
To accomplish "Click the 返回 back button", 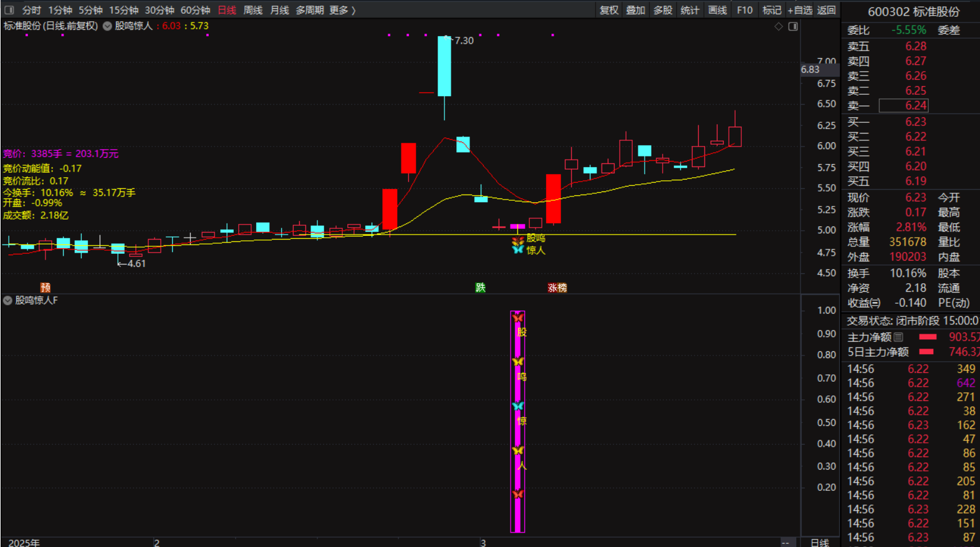I will pyautogui.click(x=826, y=10).
